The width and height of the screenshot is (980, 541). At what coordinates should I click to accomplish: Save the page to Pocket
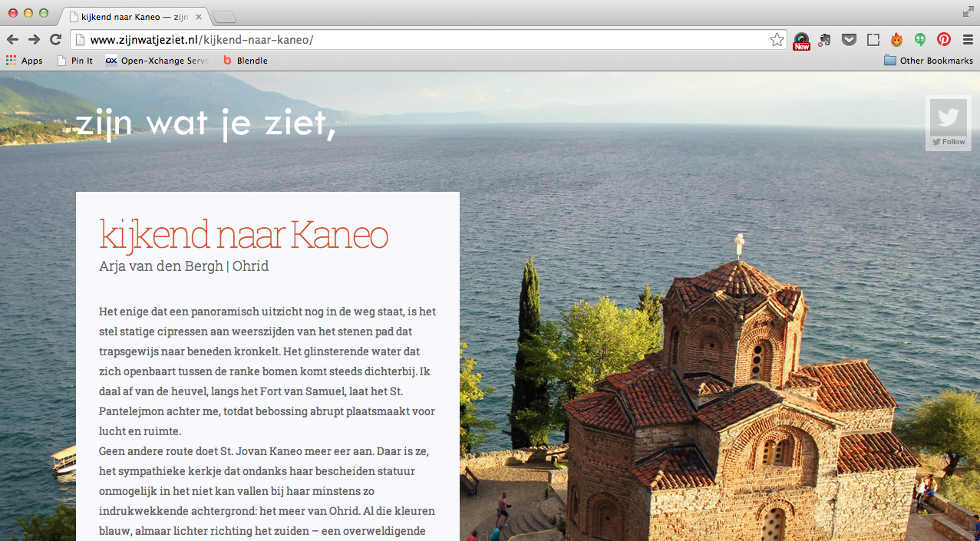(x=849, y=40)
